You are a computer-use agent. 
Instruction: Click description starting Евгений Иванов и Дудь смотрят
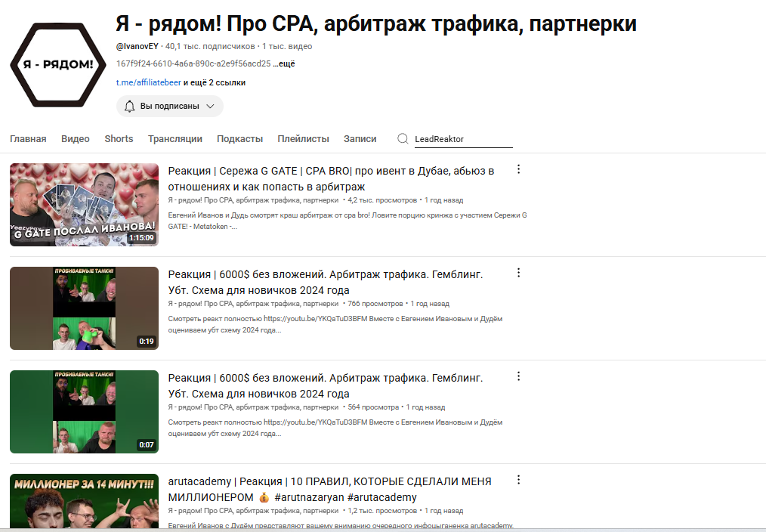[x=347, y=221]
